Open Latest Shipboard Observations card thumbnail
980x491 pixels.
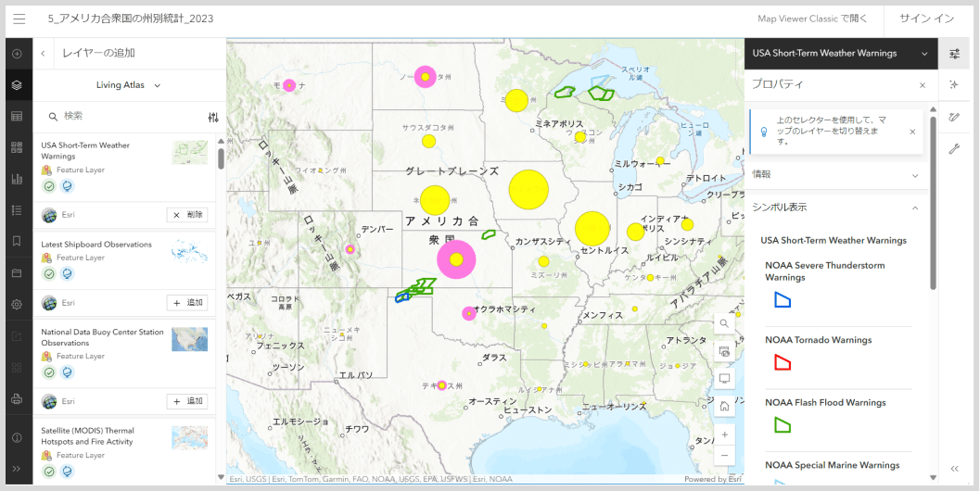(x=190, y=251)
